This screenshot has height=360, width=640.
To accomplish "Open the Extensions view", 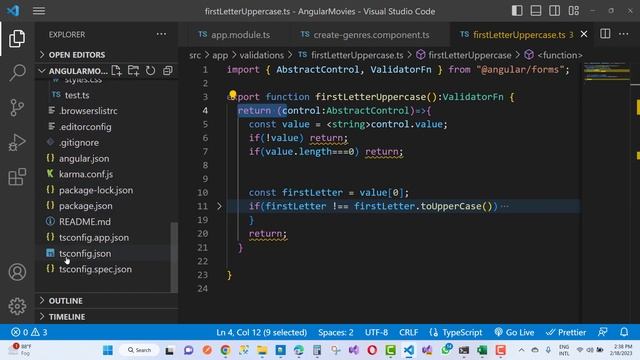I will click(17, 177).
